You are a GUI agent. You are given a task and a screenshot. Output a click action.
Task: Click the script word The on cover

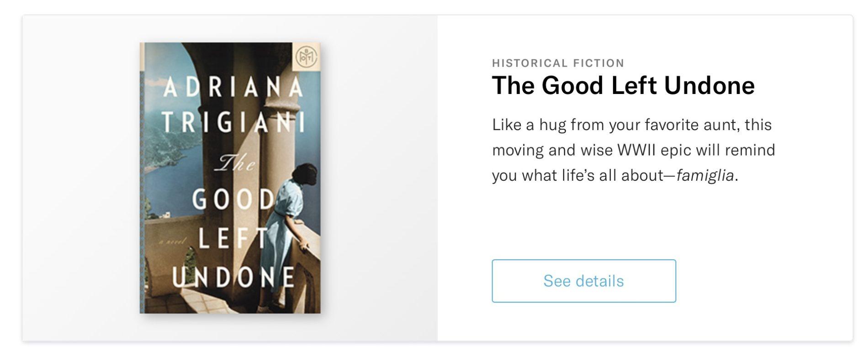tap(237, 162)
